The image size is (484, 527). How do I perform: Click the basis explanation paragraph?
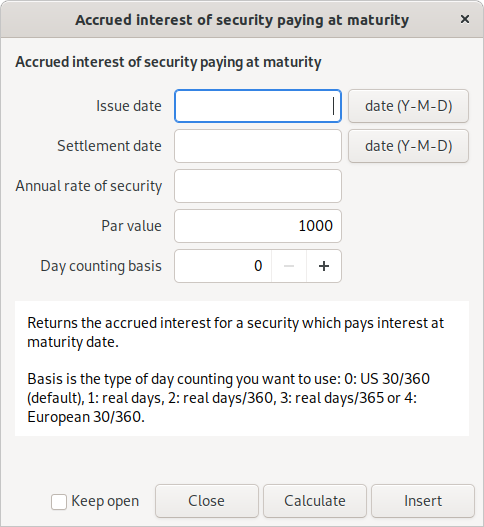click(229, 398)
